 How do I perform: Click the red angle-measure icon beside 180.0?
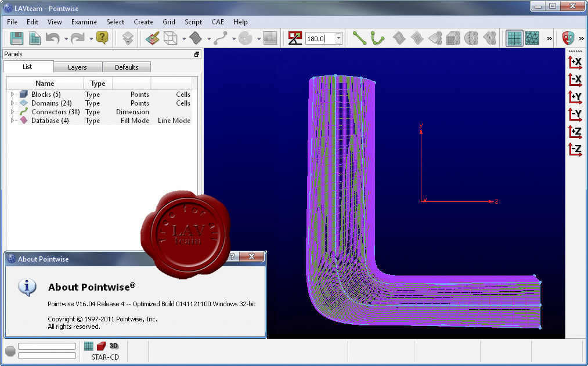[x=295, y=38]
